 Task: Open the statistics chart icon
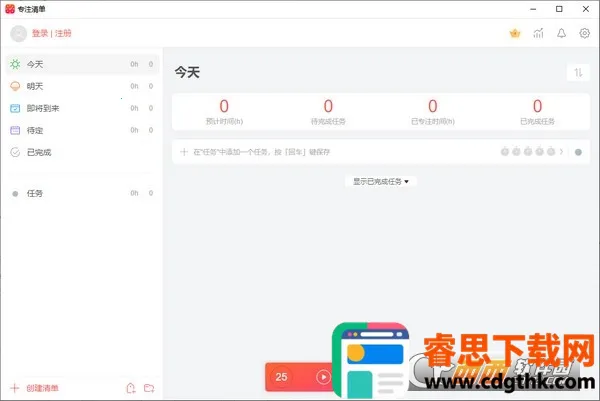pyautogui.click(x=539, y=33)
